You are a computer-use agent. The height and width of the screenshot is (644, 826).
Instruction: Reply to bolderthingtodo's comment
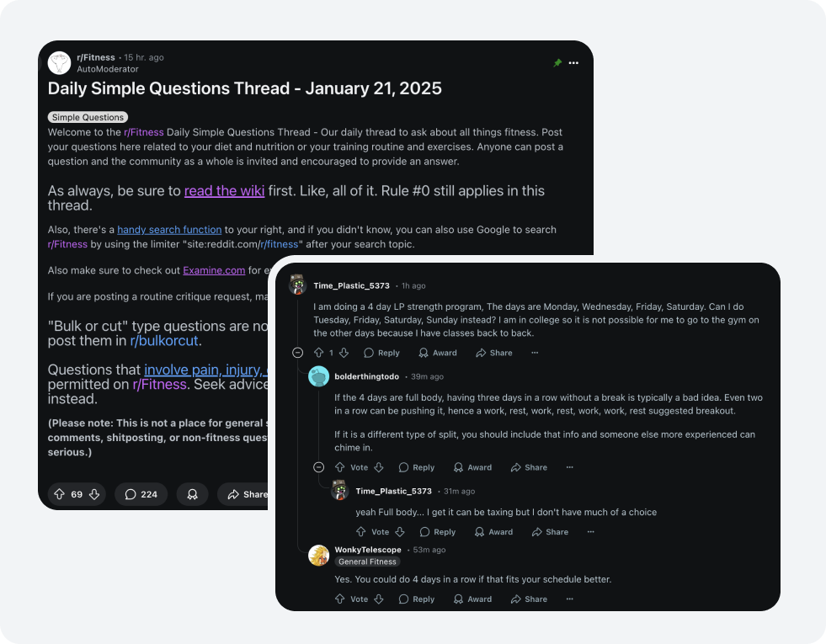(x=417, y=467)
